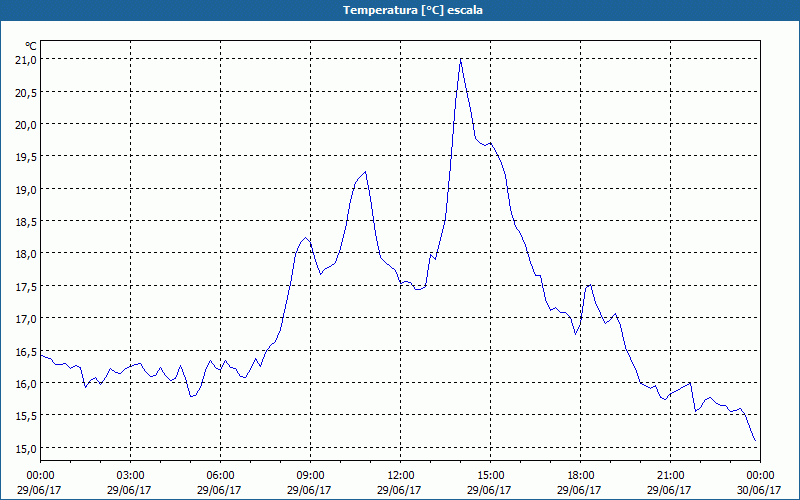Click the 15:00 time axis label
Image resolution: width=800 pixels, height=500 pixels.
point(490,476)
